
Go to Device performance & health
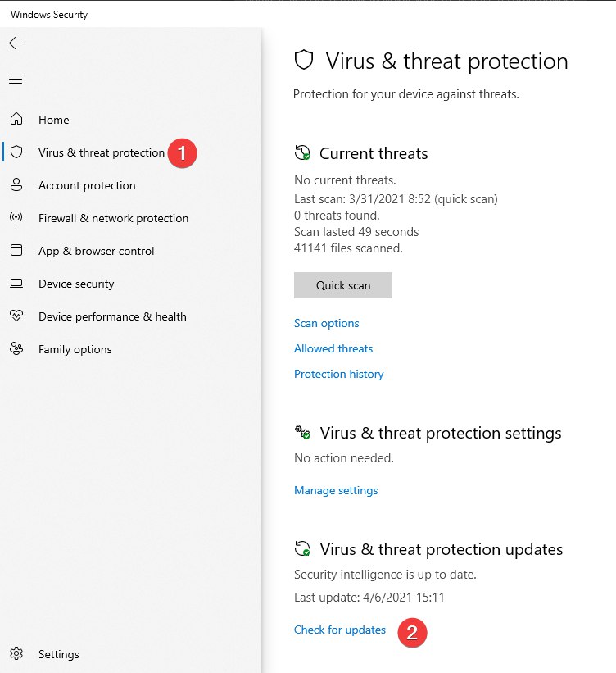(112, 316)
